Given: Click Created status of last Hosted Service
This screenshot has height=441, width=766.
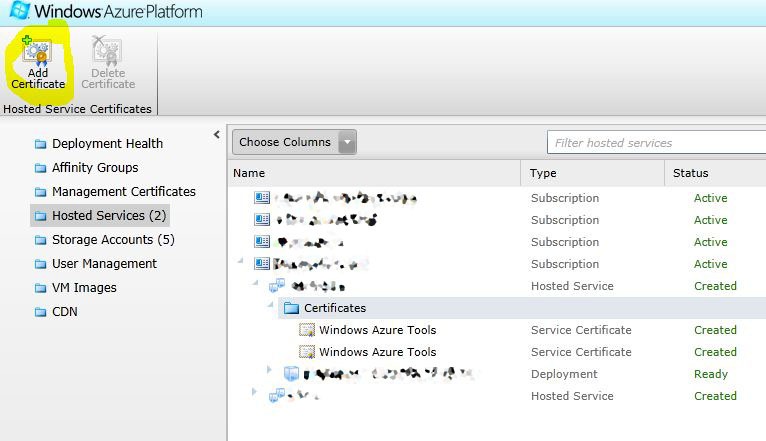Looking at the screenshot, I should [715, 396].
